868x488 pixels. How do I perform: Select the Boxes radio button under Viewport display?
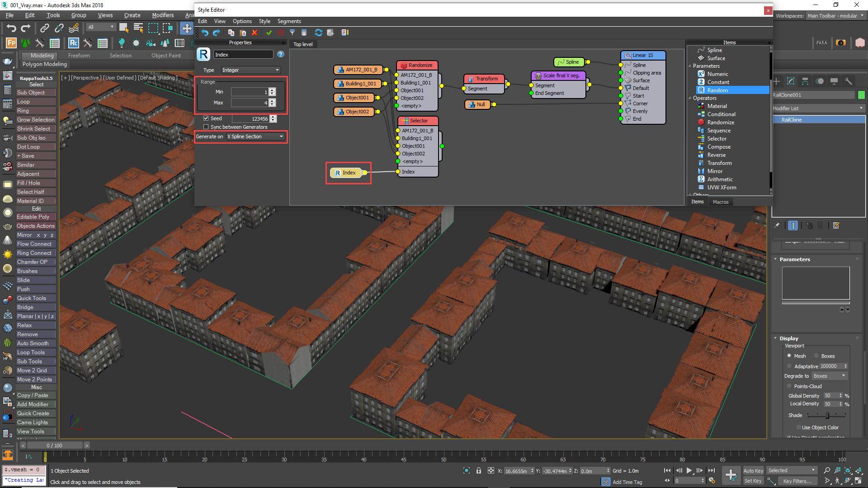click(x=816, y=356)
